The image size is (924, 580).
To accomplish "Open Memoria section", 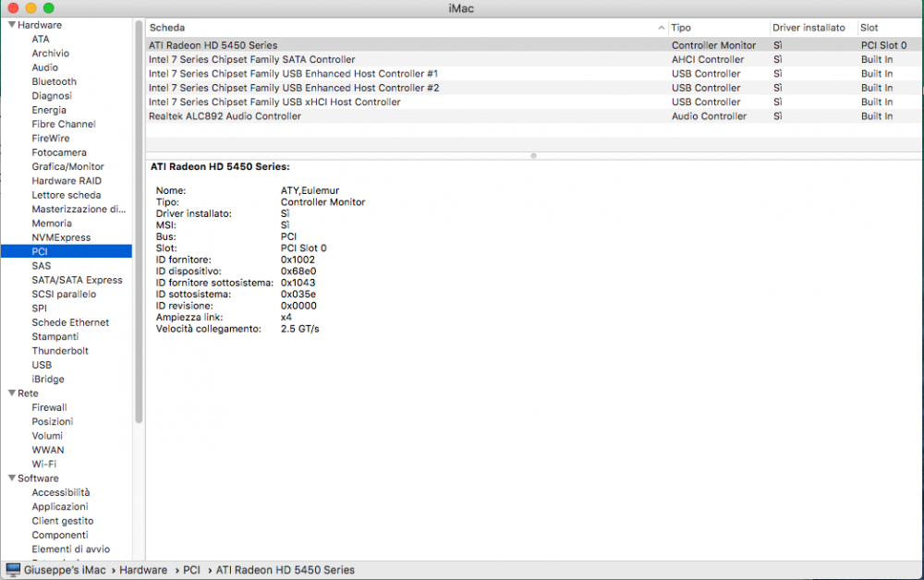I will click(52, 223).
